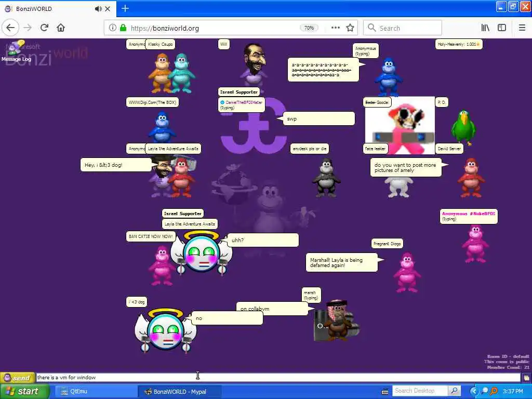The image size is (532, 399).
Task: Click the 'Hey, i &lt;3 dog!' speech bubble
Action: pyautogui.click(x=116, y=165)
